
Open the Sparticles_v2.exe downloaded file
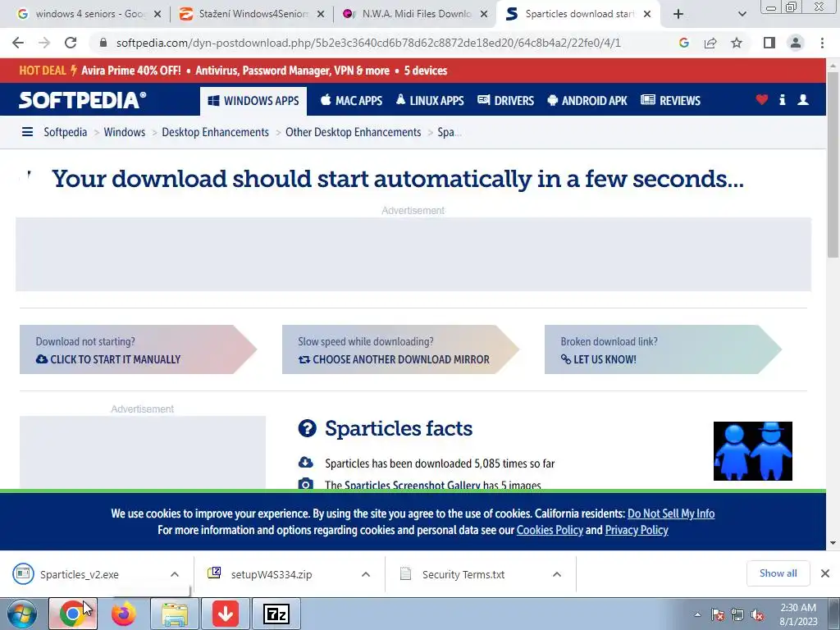tap(80, 574)
